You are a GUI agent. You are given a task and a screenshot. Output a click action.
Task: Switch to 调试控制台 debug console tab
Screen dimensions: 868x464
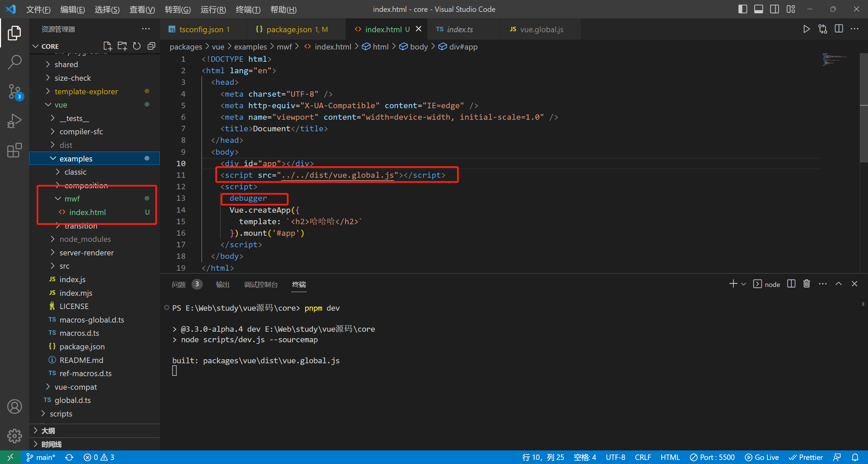coord(261,284)
